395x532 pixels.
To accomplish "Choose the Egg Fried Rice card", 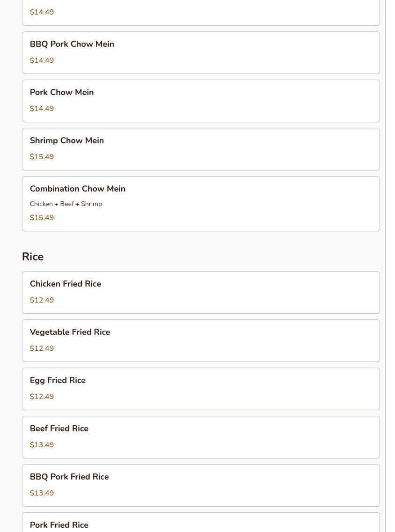I will pos(200,389).
